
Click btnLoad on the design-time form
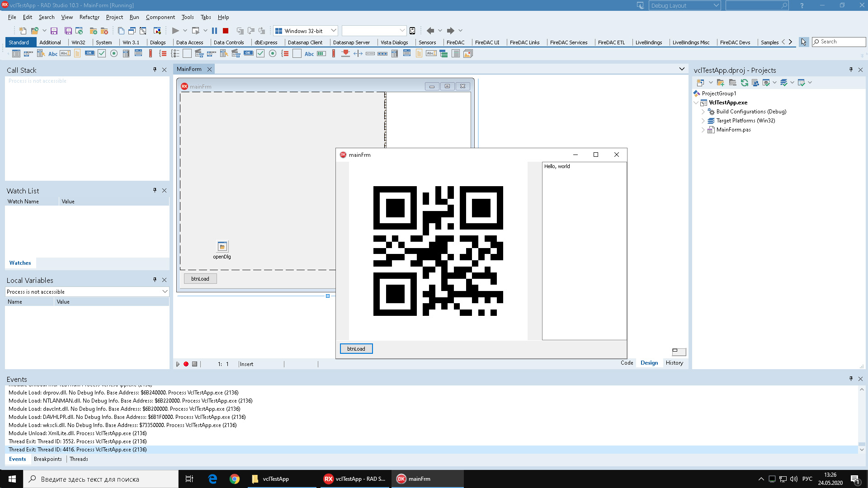point(200,279)
